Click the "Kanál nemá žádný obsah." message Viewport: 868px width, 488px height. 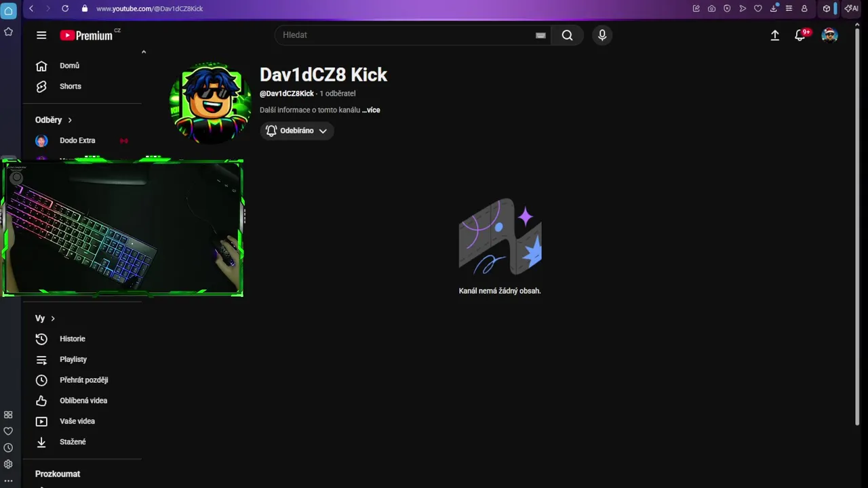pyautogui.click(x=500, y=291)
